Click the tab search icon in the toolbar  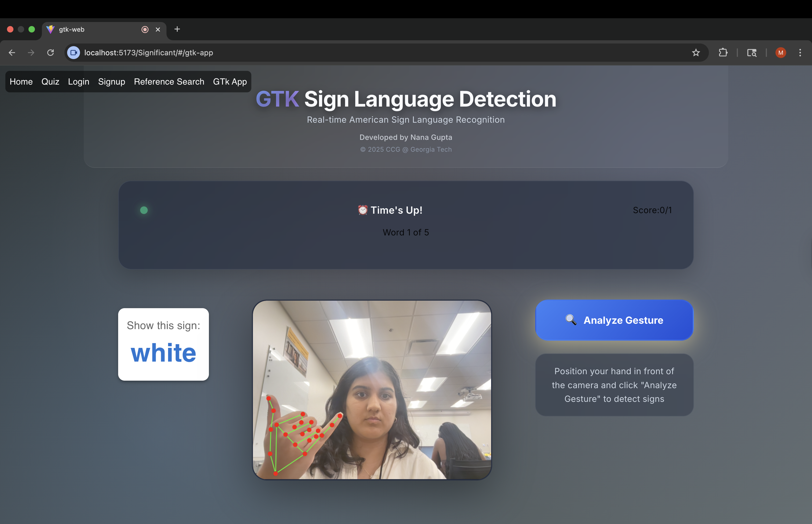(x=751, y=53)
